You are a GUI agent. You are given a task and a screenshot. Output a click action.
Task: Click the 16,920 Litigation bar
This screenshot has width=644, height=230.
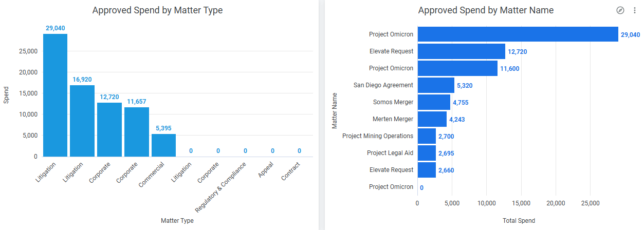82,121
